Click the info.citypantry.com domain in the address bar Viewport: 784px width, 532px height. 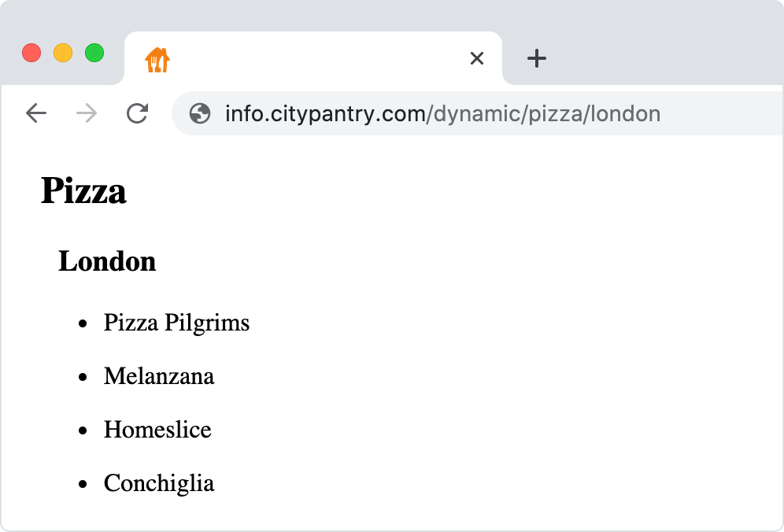324,114
